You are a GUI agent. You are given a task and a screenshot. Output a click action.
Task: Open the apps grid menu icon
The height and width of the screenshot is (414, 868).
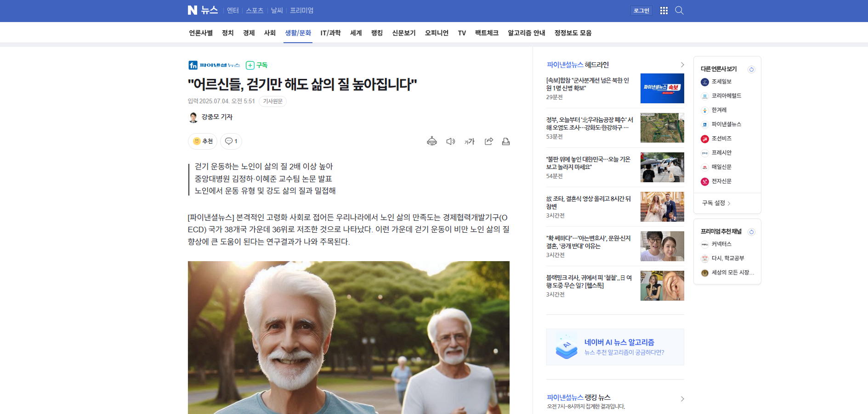click(x=664, y=11)
